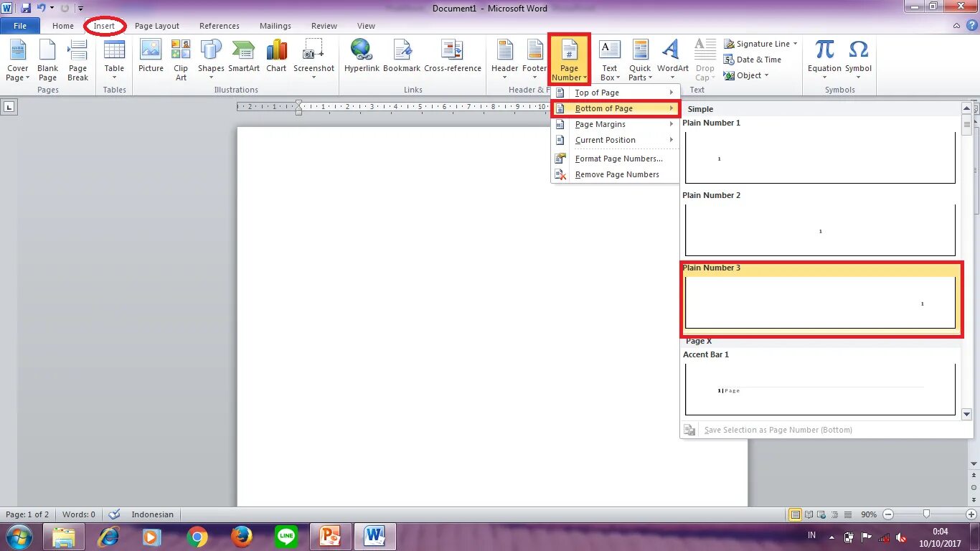Insert a Text Box
This screenshot has width=980, height=551.
click(609, 61)
